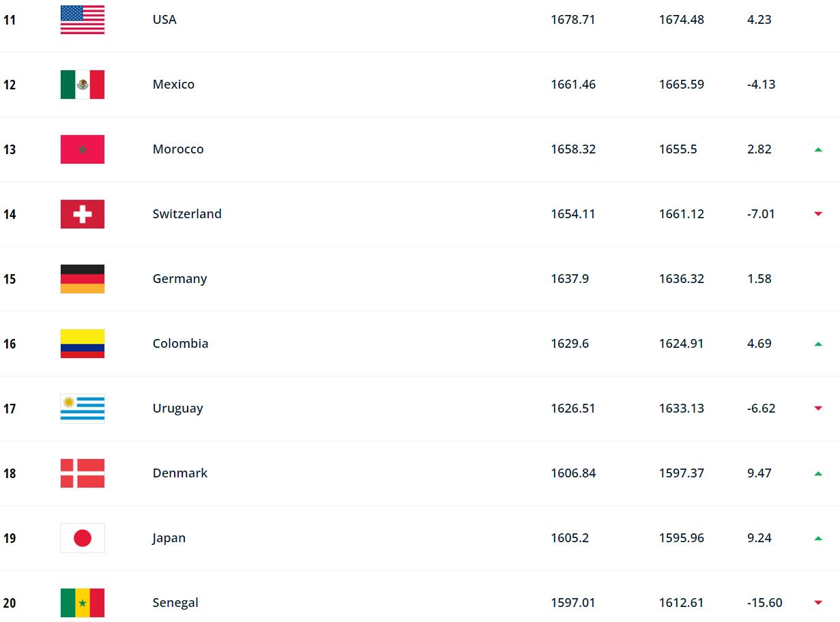Click USA's total points 1678.71
This screenshot has width=840, height=622.
pos(573,20)
